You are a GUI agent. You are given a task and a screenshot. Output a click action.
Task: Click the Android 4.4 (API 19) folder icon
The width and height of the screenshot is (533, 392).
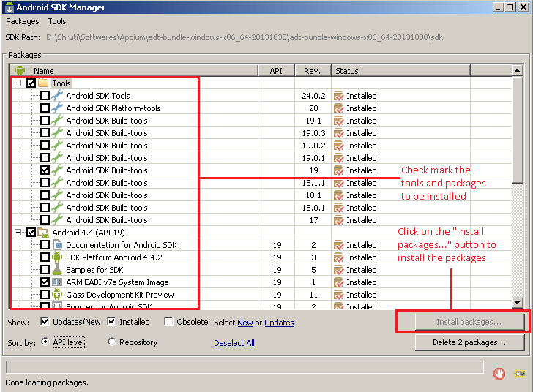pos(43,233)
